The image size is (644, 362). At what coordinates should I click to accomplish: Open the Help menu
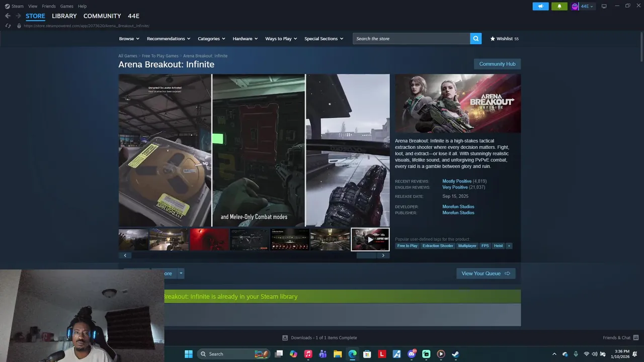point(82,6)
